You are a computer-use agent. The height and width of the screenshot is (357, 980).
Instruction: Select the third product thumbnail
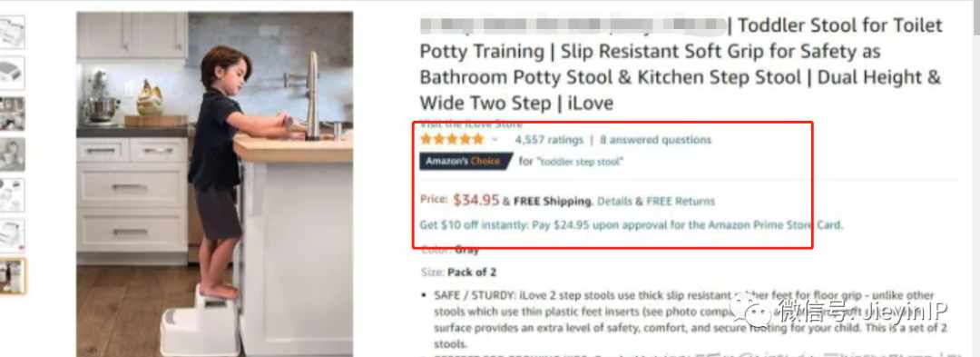12,114
